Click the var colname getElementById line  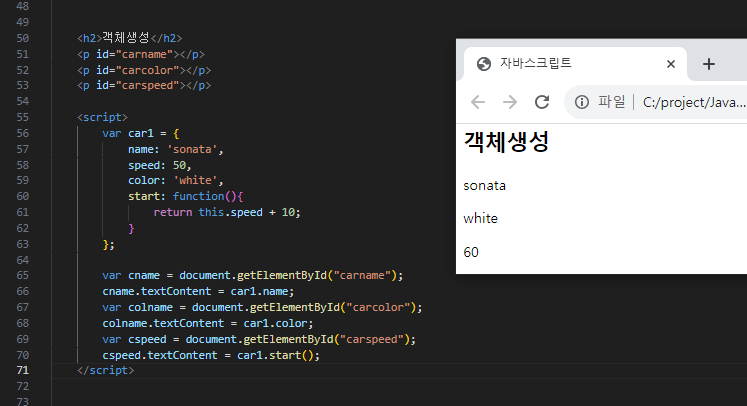[262, 307]
